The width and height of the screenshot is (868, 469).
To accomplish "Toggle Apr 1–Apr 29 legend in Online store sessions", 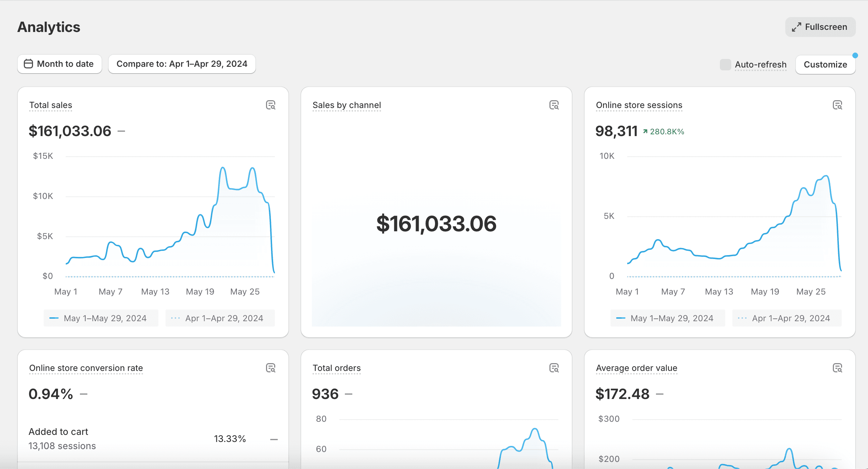I will (x=787, y=318).
